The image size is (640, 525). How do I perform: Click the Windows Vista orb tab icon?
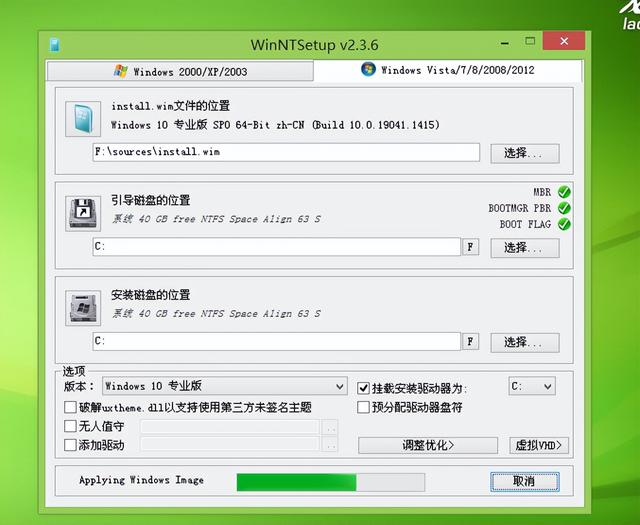click(x=368, y=69)
